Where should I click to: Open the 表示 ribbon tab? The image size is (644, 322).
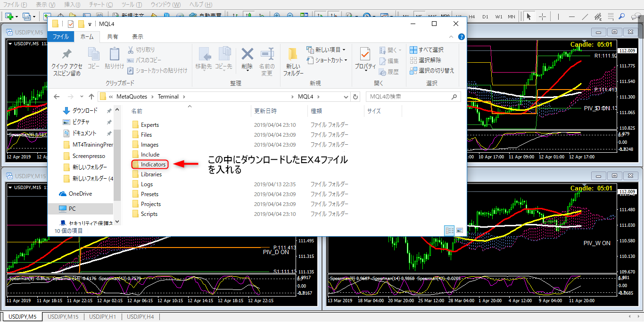pos(137,37)
